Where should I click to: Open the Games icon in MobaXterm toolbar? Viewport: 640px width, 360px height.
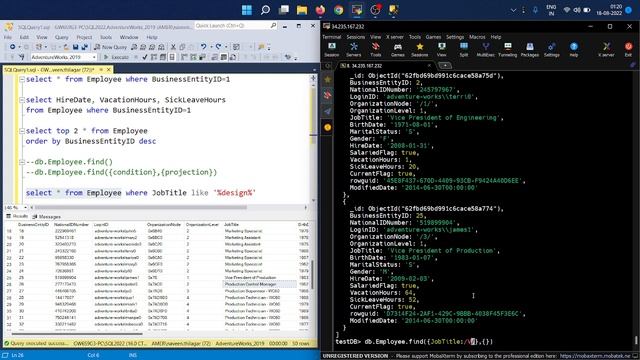398,49
